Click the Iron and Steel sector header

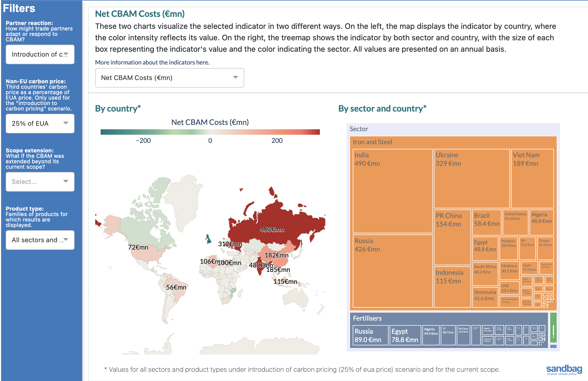point(372,142)
